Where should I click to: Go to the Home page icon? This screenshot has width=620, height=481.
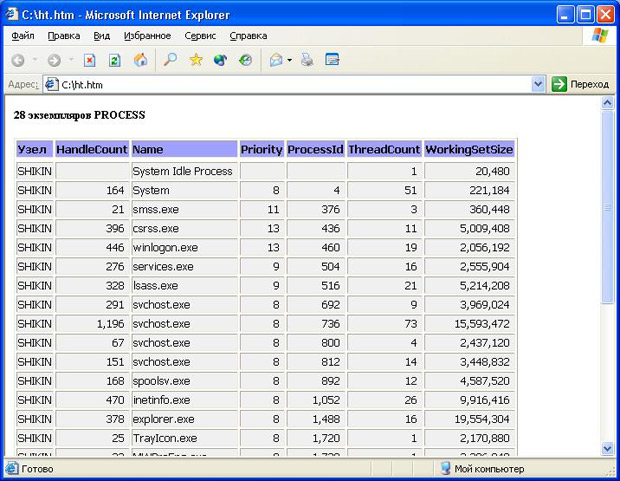tap(140, 60)
